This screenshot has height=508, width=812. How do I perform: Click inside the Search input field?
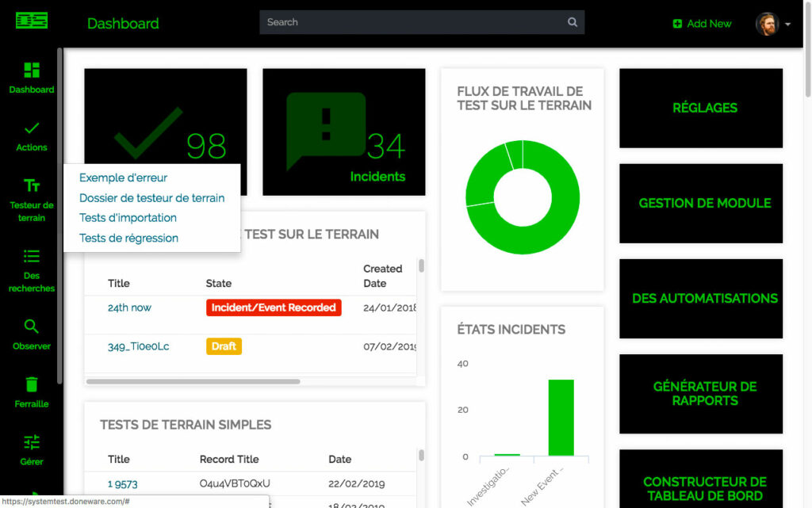412,22
